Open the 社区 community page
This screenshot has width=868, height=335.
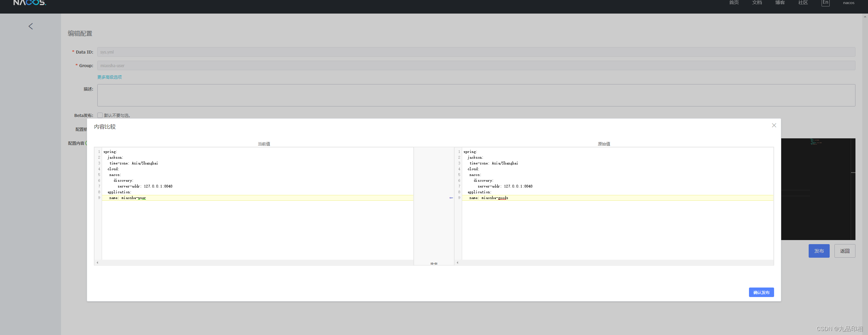click(803, 3)
